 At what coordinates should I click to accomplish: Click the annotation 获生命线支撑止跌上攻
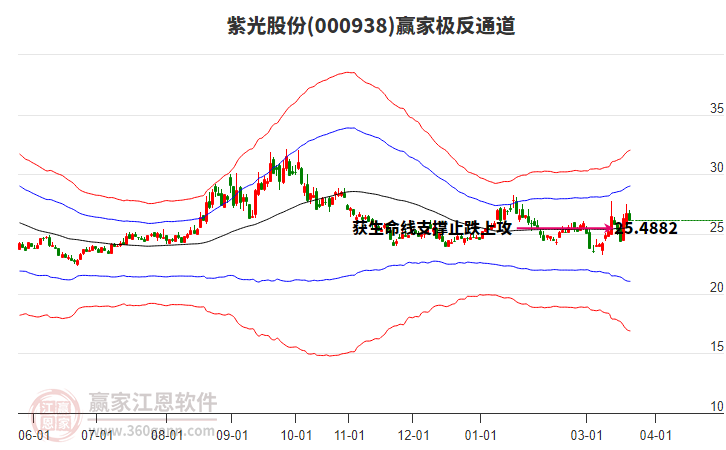(x=432, y=228)
